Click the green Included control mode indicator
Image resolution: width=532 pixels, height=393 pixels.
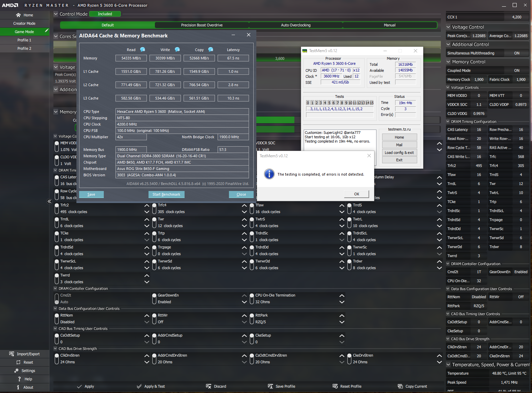[x=105, y=14]
